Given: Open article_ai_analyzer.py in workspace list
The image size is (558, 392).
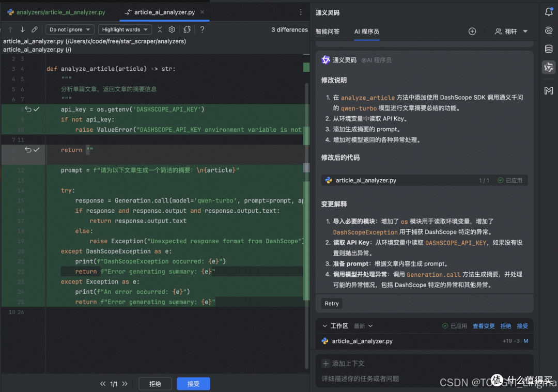Looking at the screenshot, I should point(424,341).
